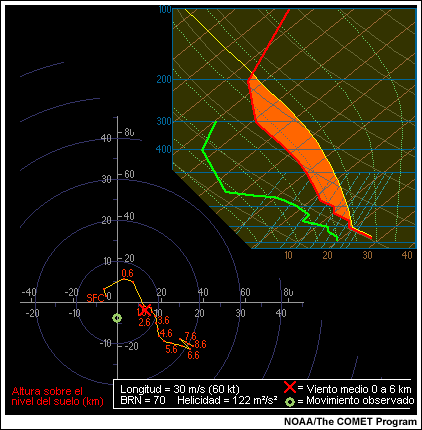
Task: Click the 200 pressure level label
Action: (164, 79)
